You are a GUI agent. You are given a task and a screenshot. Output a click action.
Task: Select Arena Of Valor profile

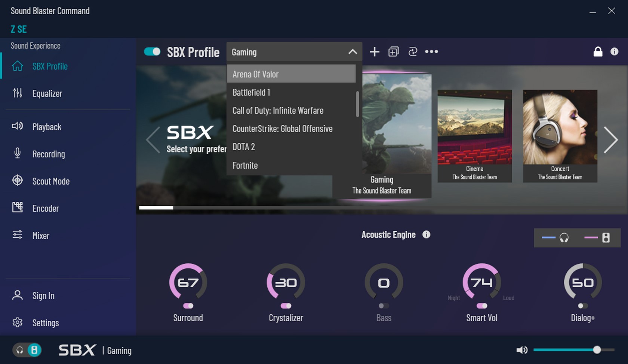tap(291, 74)
